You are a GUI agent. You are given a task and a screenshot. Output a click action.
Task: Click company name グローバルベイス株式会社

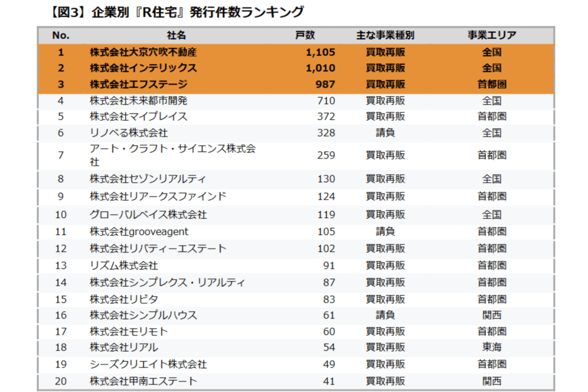148,215
